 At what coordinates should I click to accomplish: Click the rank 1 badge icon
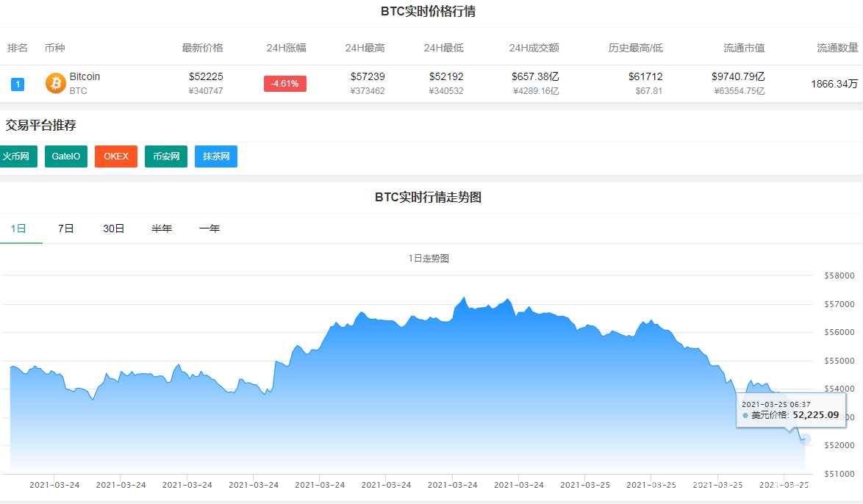(17, 84)
